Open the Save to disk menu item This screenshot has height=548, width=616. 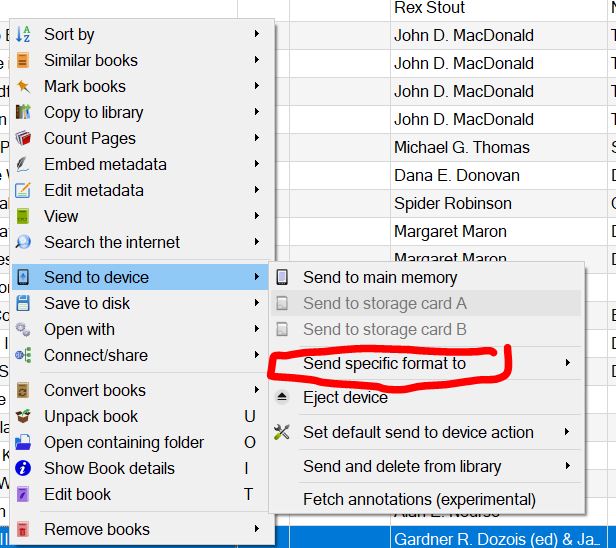click(x=87, y=303)
